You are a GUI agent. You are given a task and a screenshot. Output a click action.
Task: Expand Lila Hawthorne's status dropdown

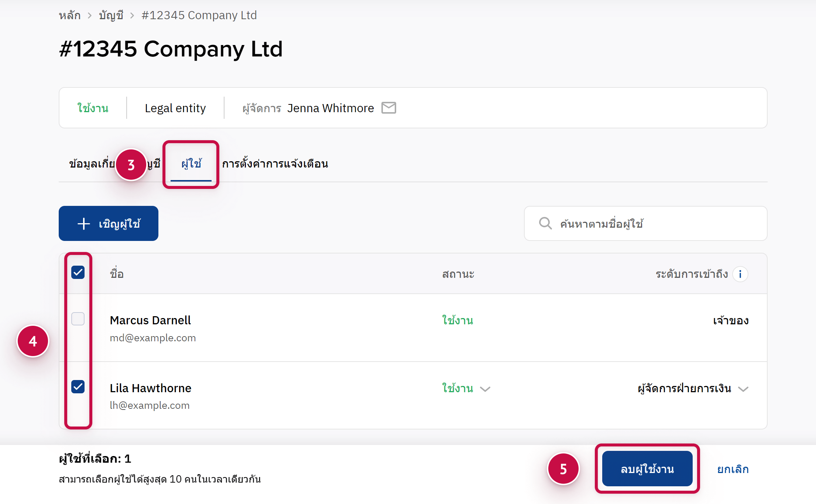485,389
